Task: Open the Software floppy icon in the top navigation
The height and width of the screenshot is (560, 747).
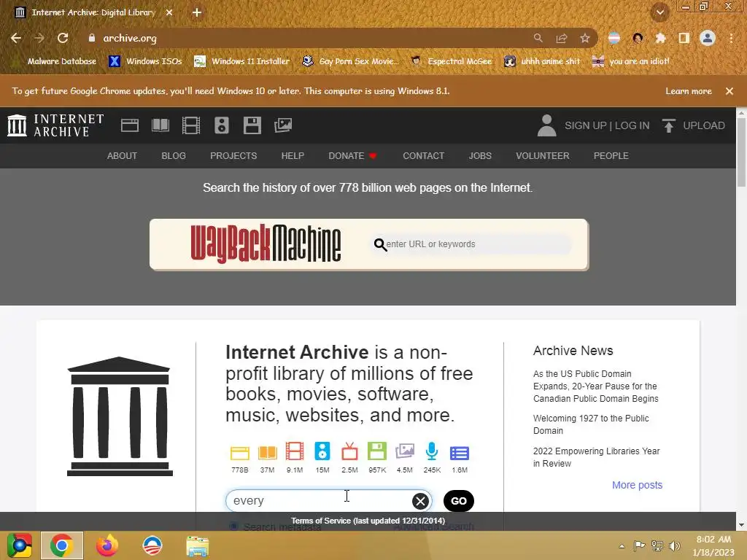Action: pyautogui.click(x=252, y=125)
